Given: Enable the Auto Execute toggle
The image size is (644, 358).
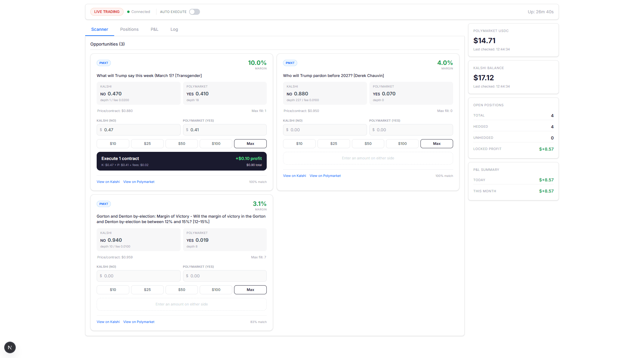Looking at the screenshot, I should tap(194, 12).
